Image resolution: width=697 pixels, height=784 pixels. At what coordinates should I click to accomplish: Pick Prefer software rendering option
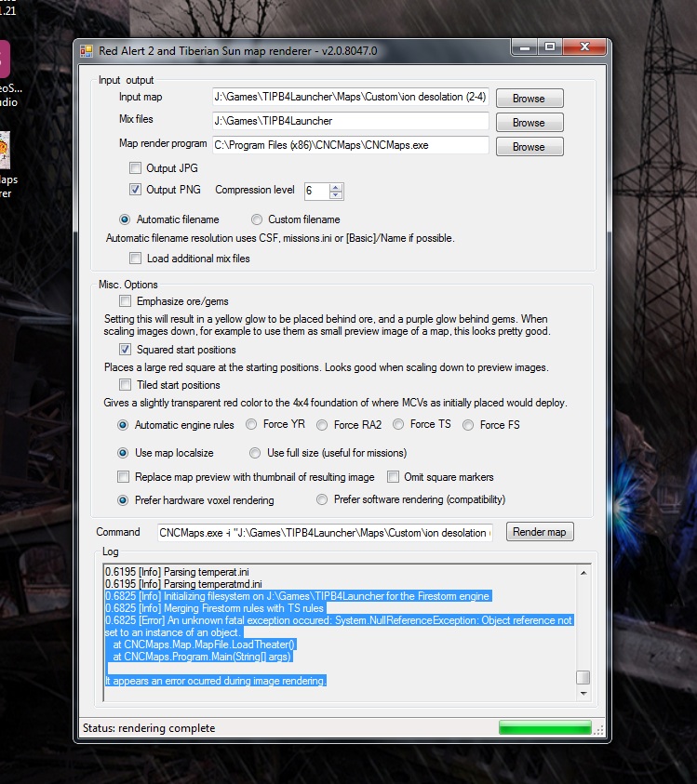323,499
